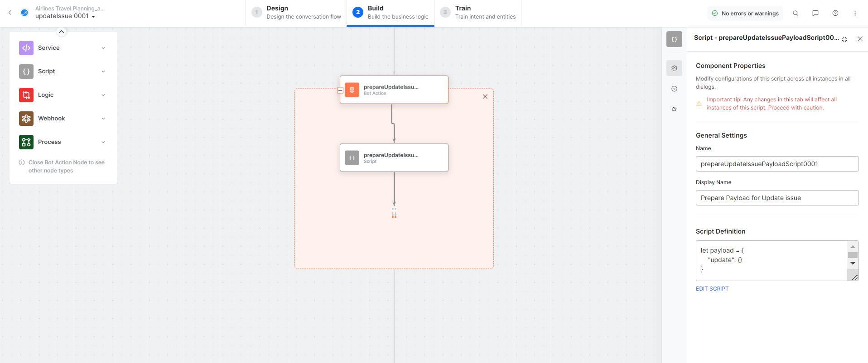Screen dimensions: 868x363
Task: Click the help question mark icon
Action: 835,13
